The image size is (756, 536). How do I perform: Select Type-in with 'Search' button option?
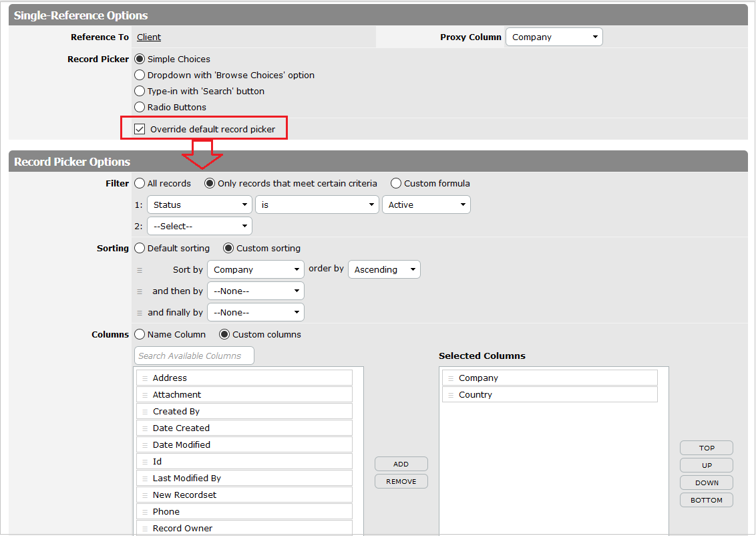(x=140, y=91)
